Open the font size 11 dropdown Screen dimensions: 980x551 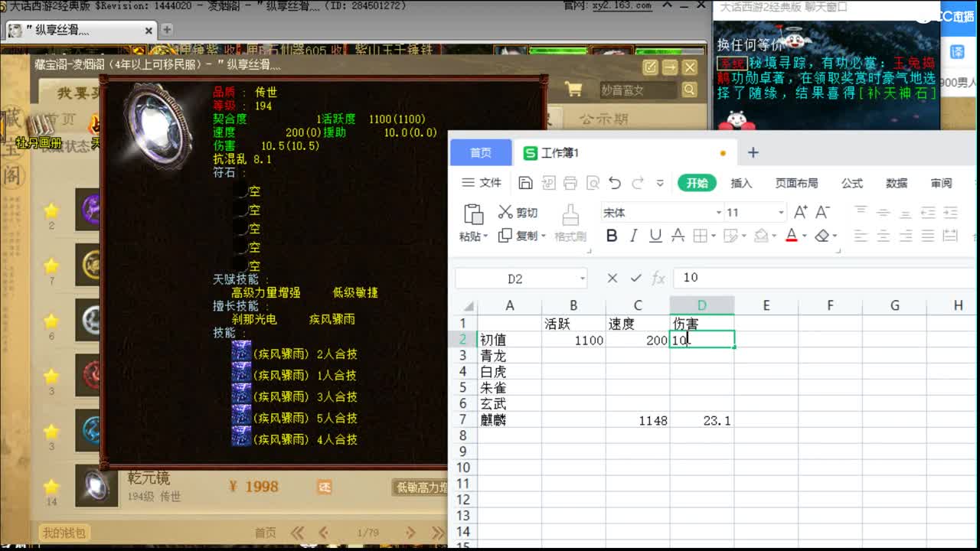coord(781,213)
